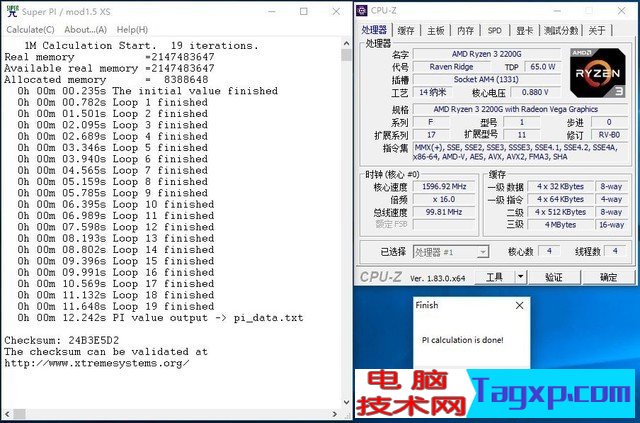This screenshot has height=423, width=640.
Task: Click the PI calculation is done! message
Action: click(462, 340)
